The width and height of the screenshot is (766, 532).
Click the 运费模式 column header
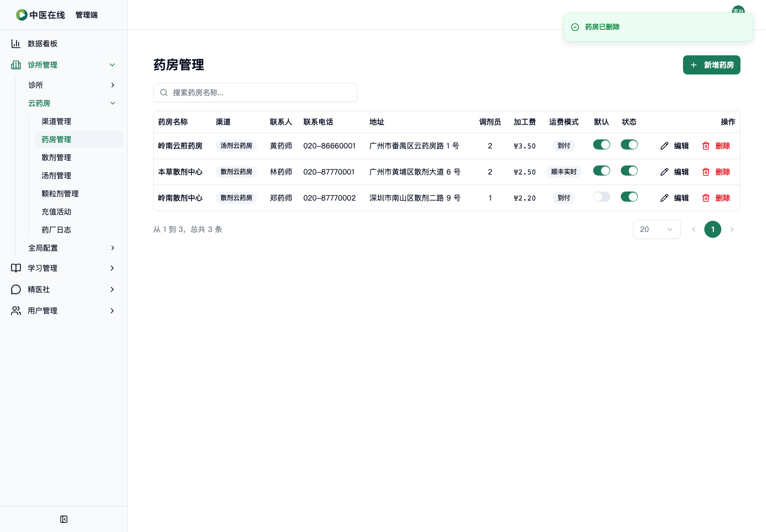(x=564, y=122)
